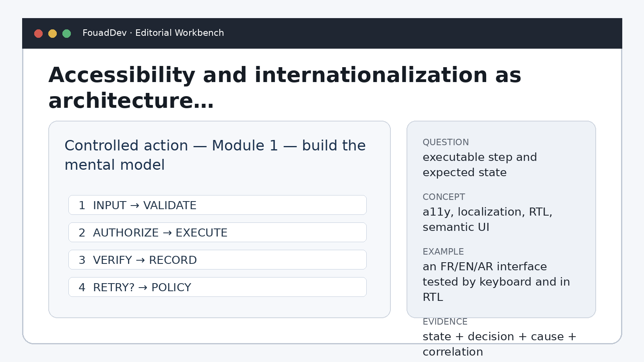This screenshot has height=362, width=644.
Task: Click 'a11y, localization, RTL, semantic UI' text
Action: click(x=487, y=220)
